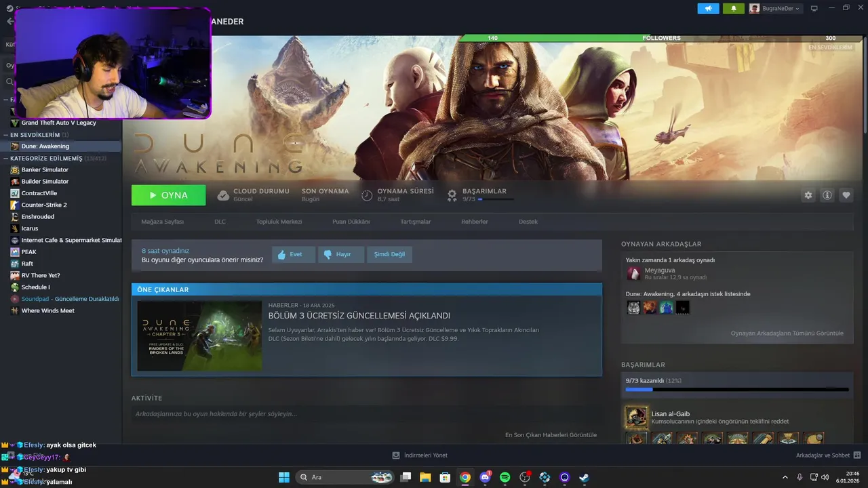Open game settings gear icon

coord(808,195)
